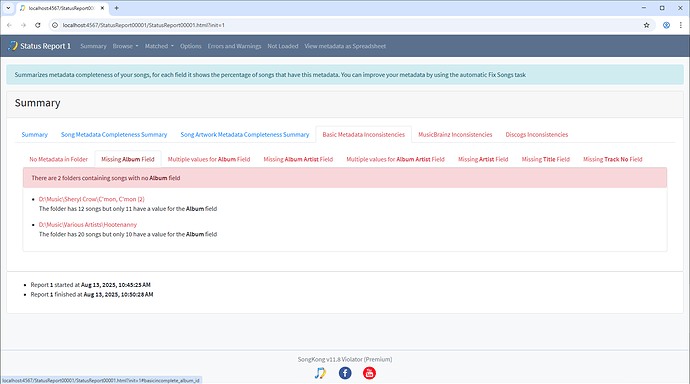This screenshot has height=384, width=690.
Task: Open the tab search dropdown arrow
Action: pyautogui.click(x=8, y=8)
